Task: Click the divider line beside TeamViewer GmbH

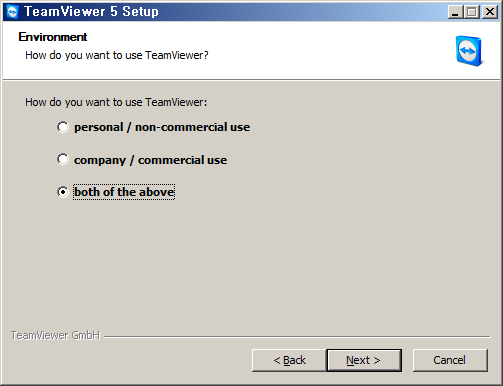Action: tap(297, 337)
